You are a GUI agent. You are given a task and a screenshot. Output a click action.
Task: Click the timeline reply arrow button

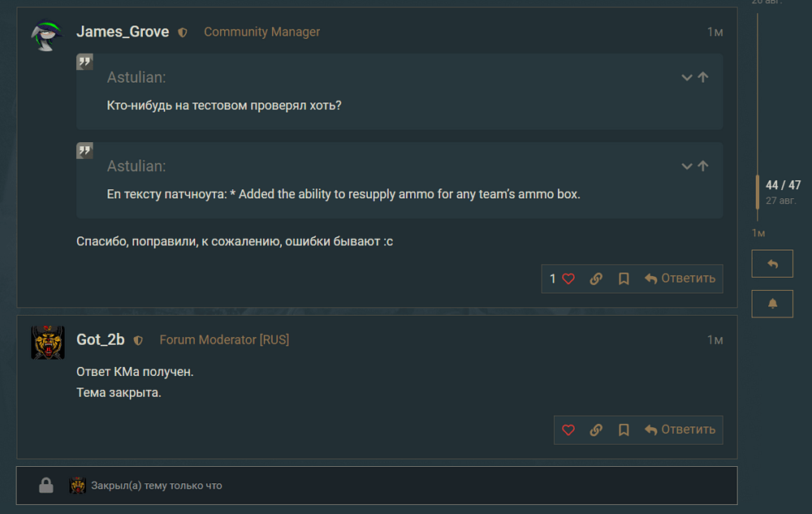tap(772, 264)
